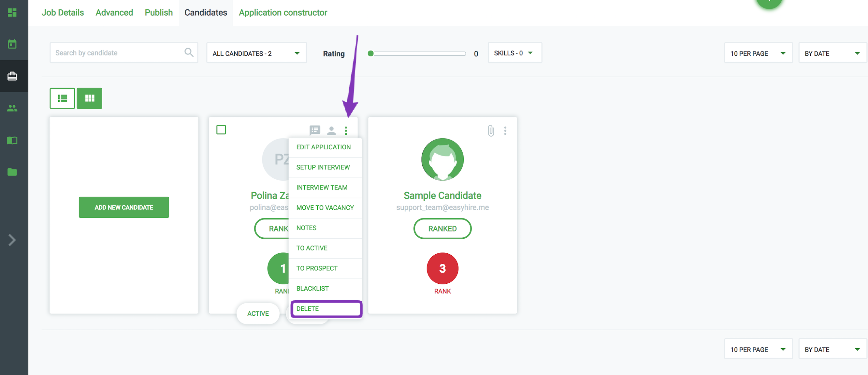
Task: Expand the Skills - 0 dropdown
Action: coord(514,53)
